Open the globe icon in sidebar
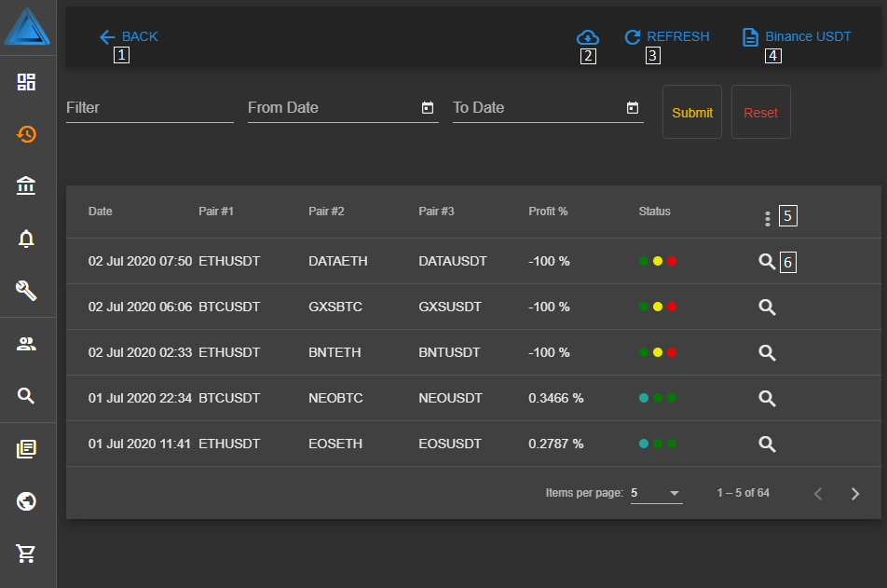 click(26, 501)
